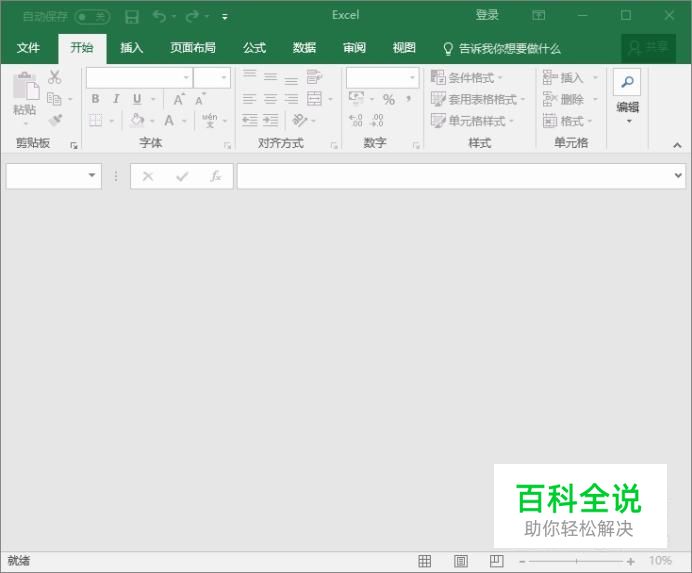The height and width of the screenshot is (573, 692).
Task: Open the number format dropdown
Action: (x=412, y=78)
